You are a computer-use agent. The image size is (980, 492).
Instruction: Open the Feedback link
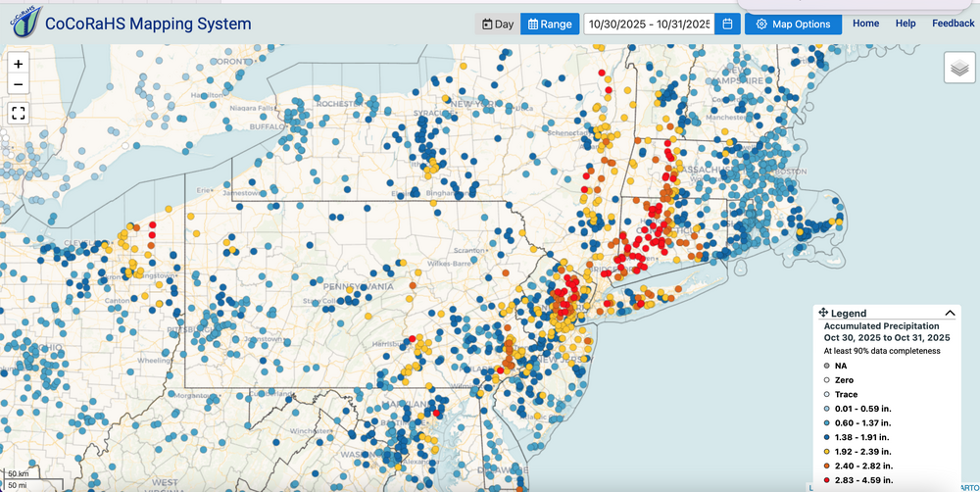[953, 24]
